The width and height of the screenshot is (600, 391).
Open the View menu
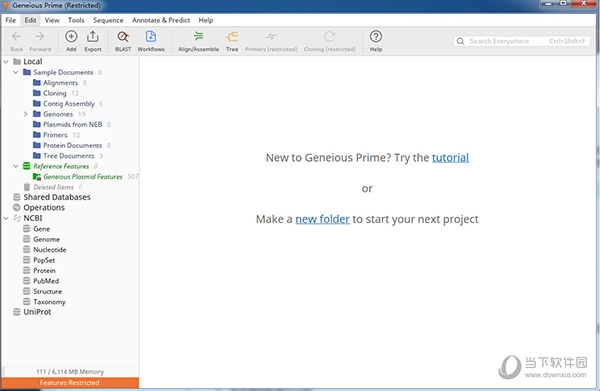52,20
